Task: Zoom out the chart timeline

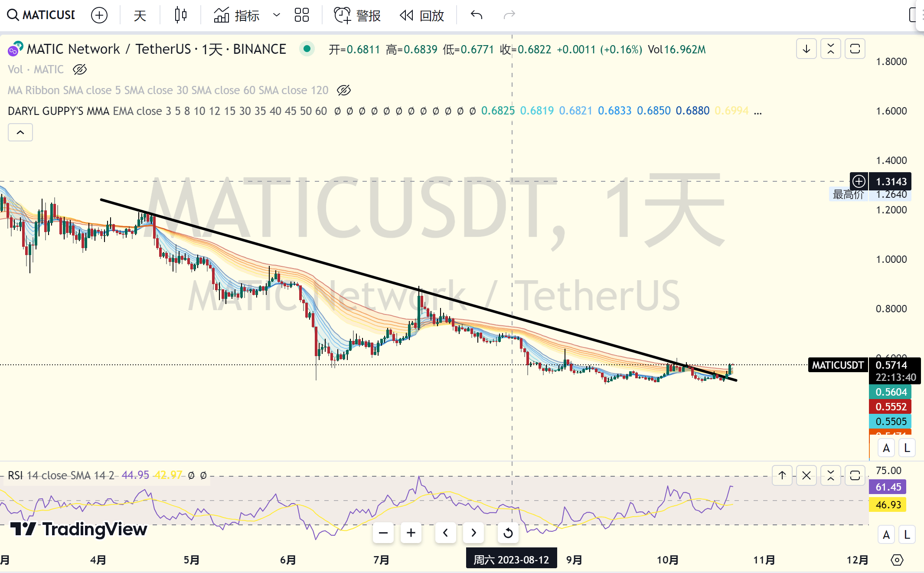Action: pos(383,532)
